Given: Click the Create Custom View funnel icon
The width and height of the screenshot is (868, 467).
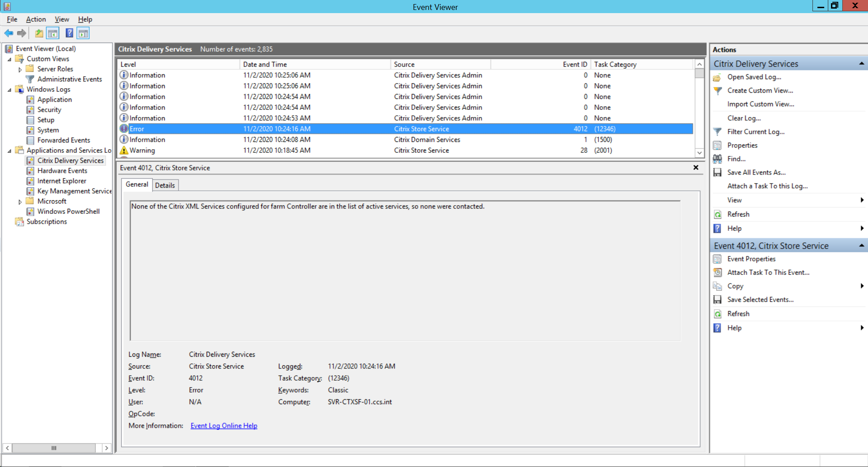Looking at the screenshot, I should 717,91.
